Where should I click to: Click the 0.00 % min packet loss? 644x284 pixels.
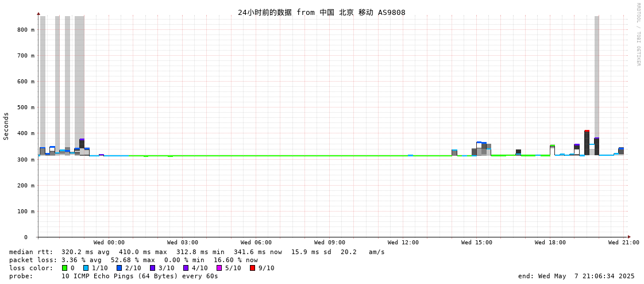tap(185, 260)
